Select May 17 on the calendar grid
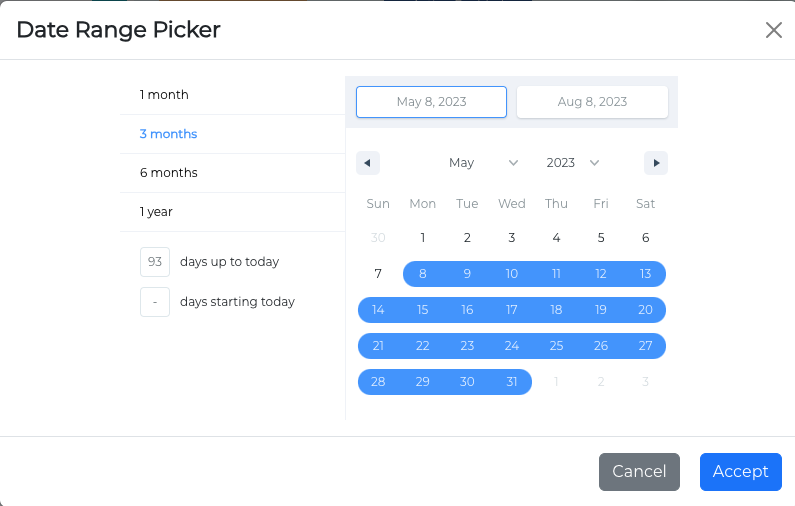The height and width of the screenshot is (506, 795). click(x=512, y=310)
